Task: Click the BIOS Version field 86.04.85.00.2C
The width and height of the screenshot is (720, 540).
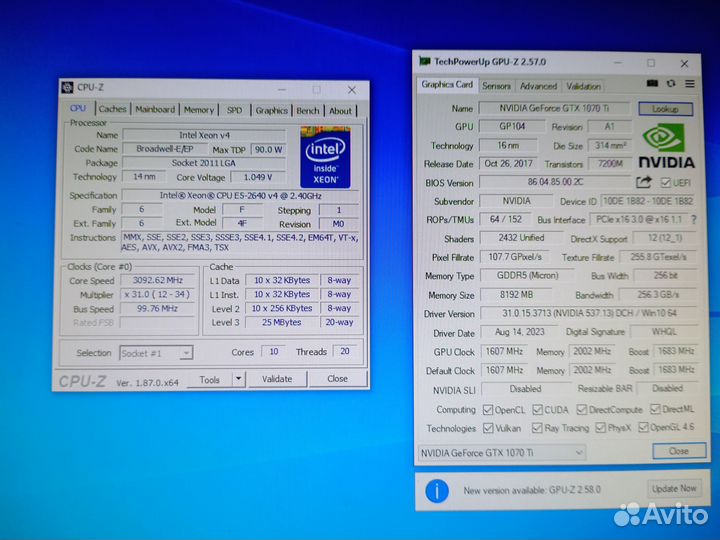Action: tap(555, 181)
